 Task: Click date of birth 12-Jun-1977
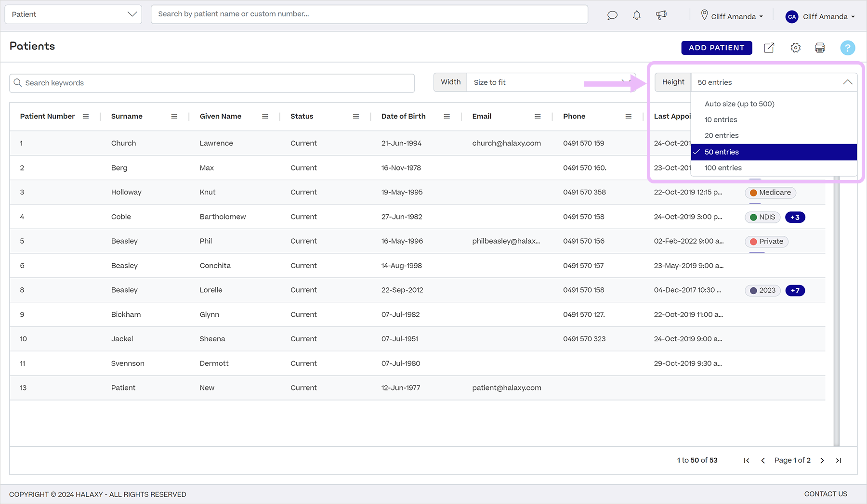coord(401,388)
